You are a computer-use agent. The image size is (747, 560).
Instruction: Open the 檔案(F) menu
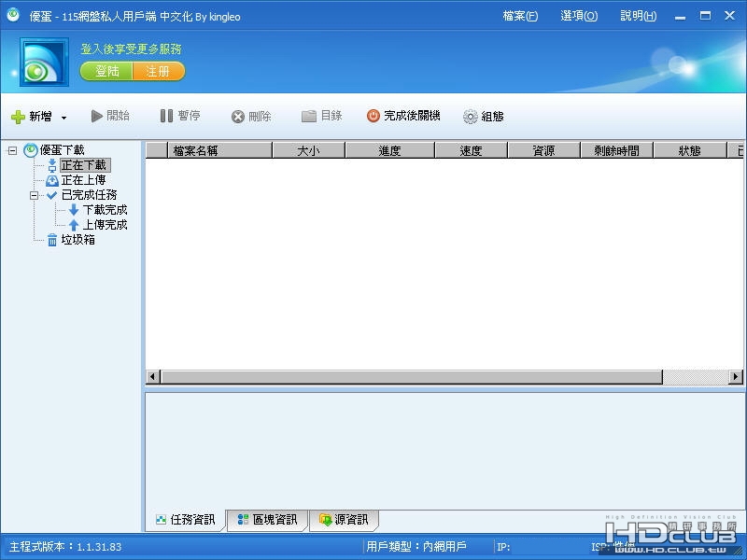click(x=520, y=16)
